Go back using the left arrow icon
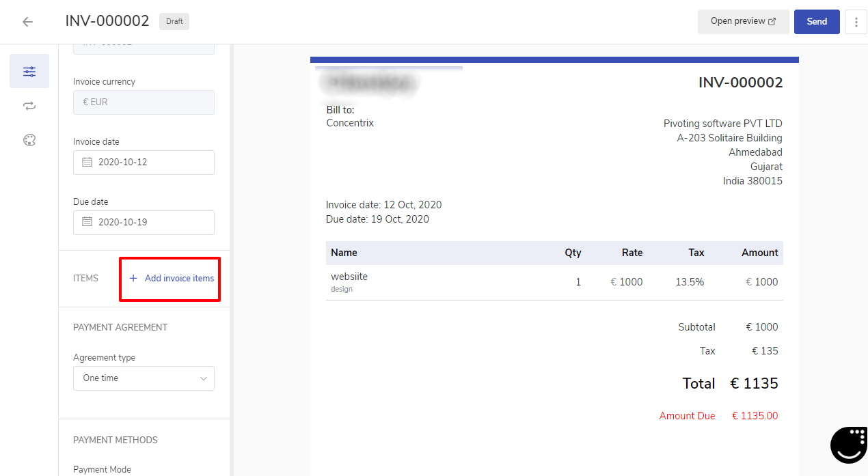 27,22
